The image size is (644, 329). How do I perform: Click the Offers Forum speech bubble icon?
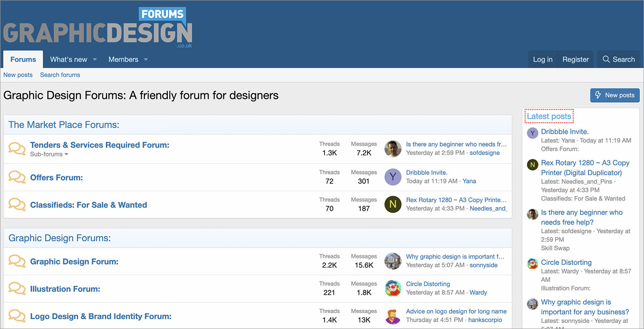click(x=17, y=177)
